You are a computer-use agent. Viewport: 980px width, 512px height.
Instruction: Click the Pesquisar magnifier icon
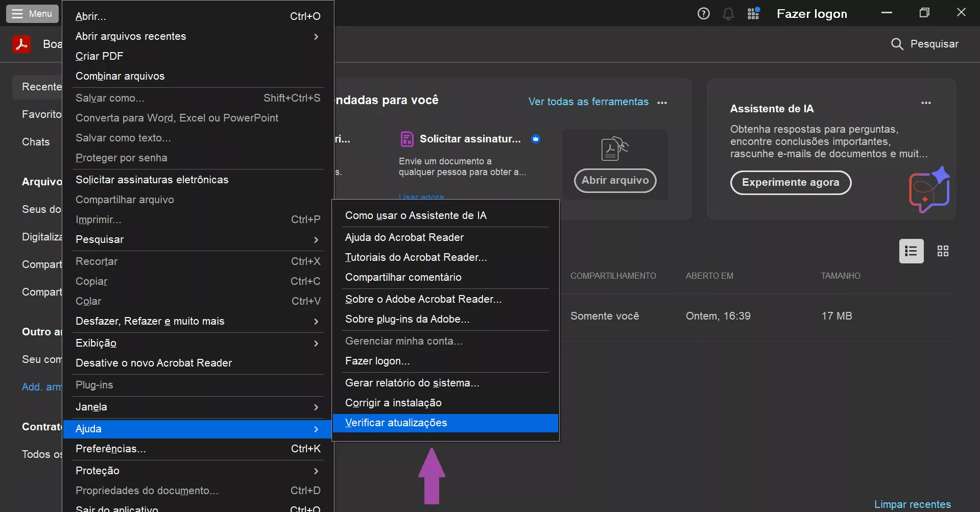897,44
